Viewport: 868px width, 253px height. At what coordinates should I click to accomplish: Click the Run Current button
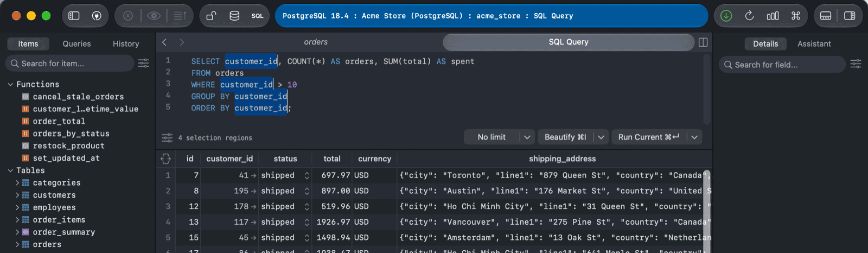(649, 137)
